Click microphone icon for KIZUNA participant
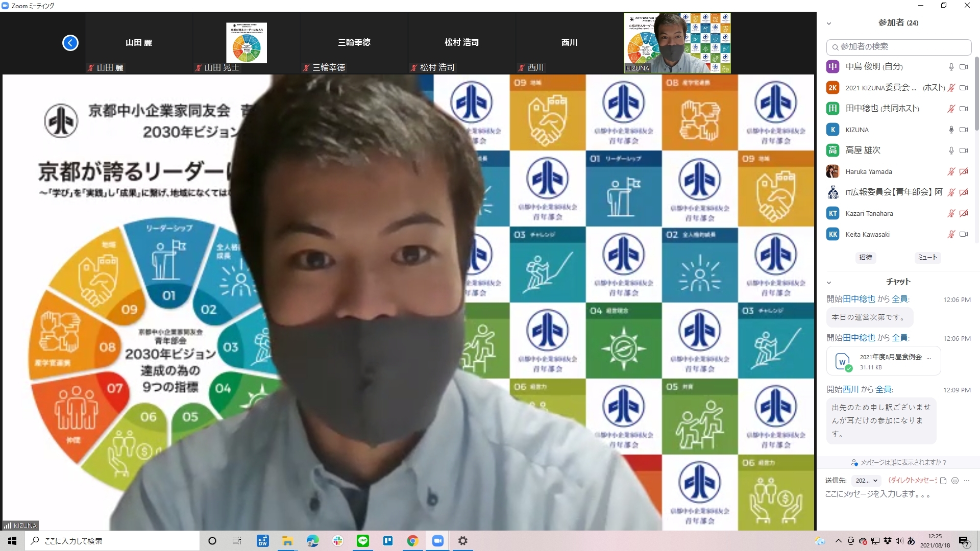Screen dimensions: 980x551 point(951,130)
